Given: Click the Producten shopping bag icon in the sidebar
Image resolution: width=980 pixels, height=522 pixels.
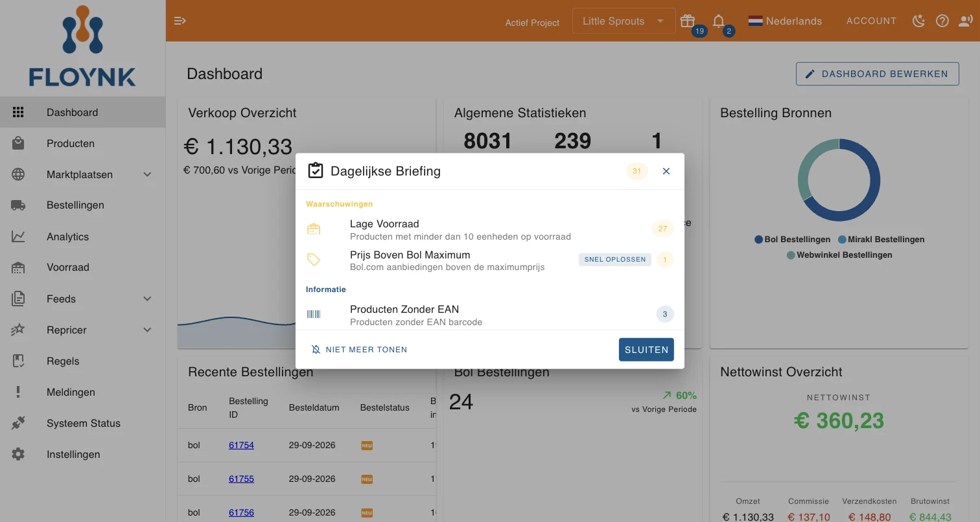Looking at the screenshot, I should [18, 143].
